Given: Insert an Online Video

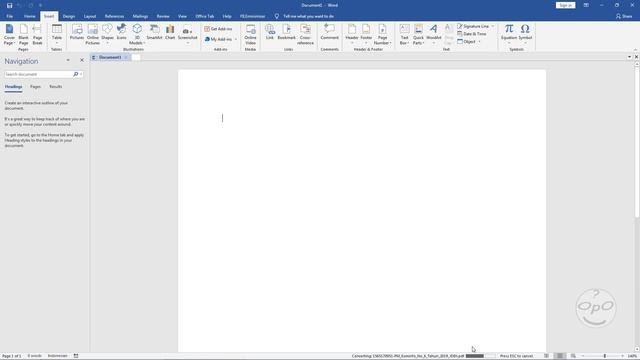Looking at the screenshot, I should pyautogui.click(x=250, y=34).
